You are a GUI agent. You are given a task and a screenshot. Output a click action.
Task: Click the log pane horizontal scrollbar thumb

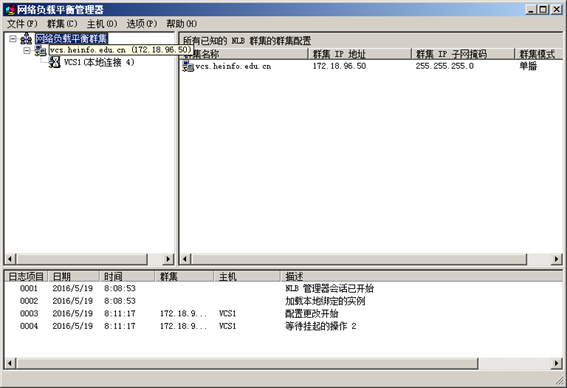pyautogui.click(x=247, y=363)
